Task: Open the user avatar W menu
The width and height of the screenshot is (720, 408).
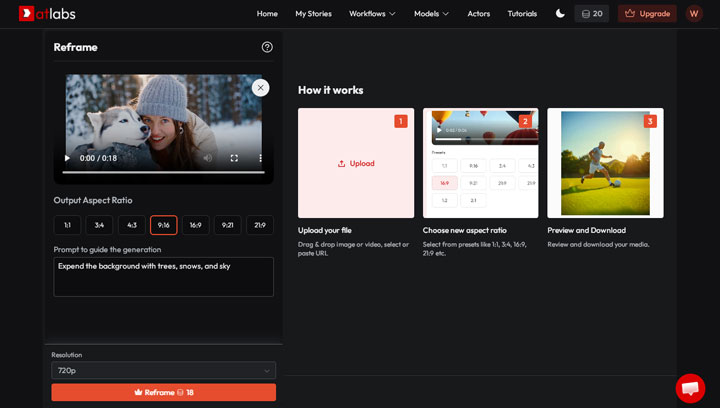Action: (x=694, y=14)
